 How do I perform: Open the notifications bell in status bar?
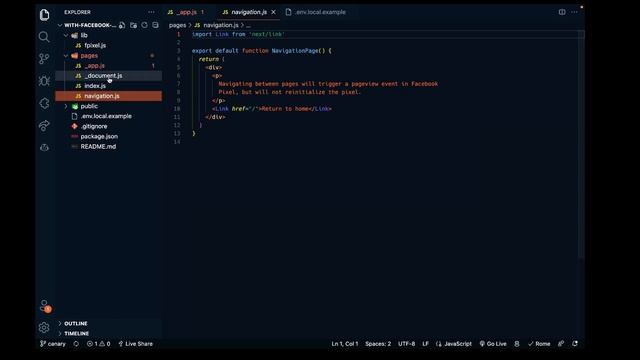tap(575, 344)
